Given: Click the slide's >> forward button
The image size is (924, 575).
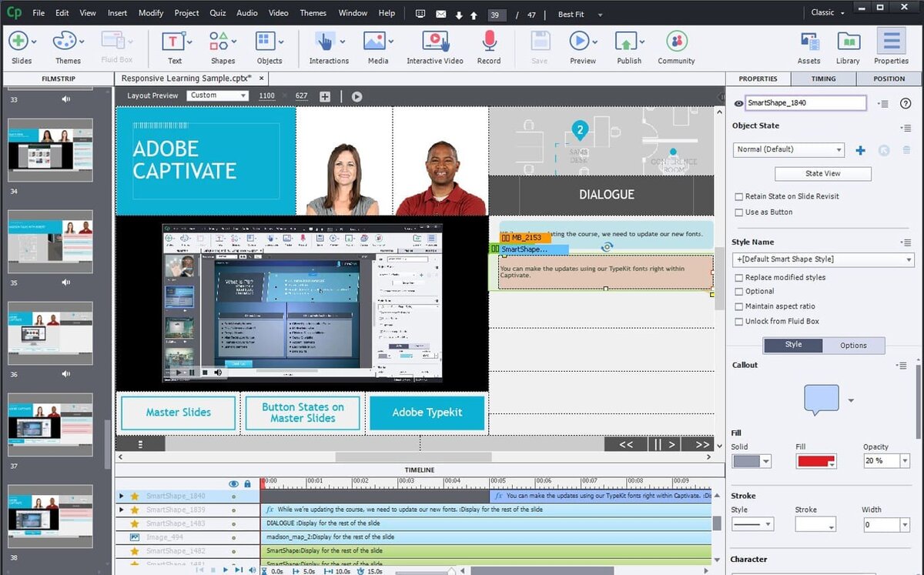Looking at the screenshot, I should pyautogui.click(x=702, y=444).
